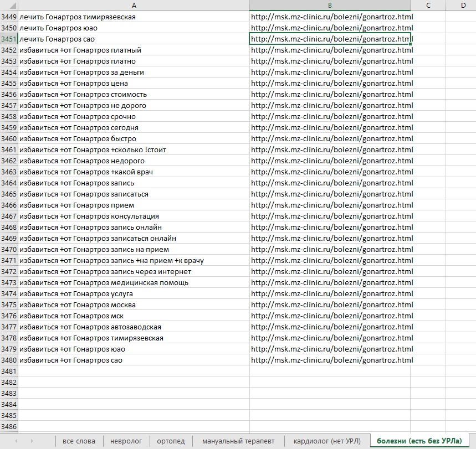The height and width of the screenshot is (449, 476).
Task: Switch to the "все слова" sheet tab
Action: tap(79, 441)
